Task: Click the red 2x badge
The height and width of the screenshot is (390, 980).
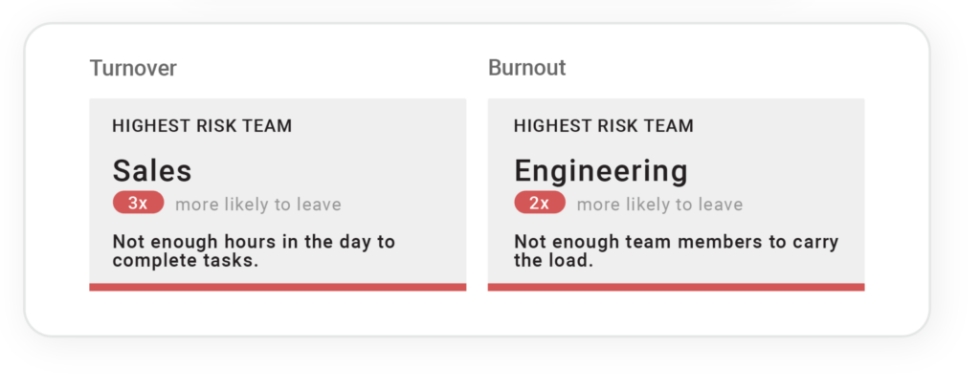Action: pyautogui.click(x=540, y=203)
